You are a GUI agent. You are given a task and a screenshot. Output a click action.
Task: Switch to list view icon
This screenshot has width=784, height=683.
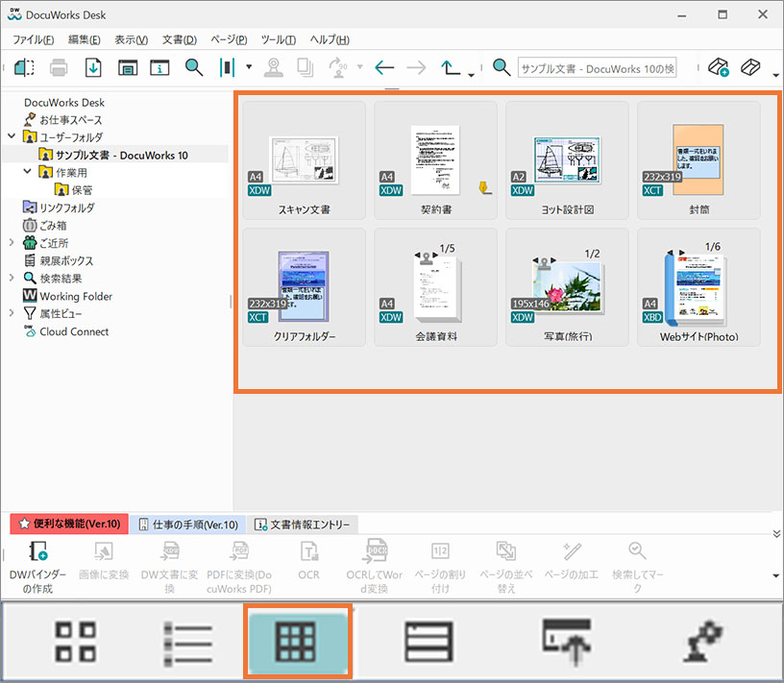point(188,643)
